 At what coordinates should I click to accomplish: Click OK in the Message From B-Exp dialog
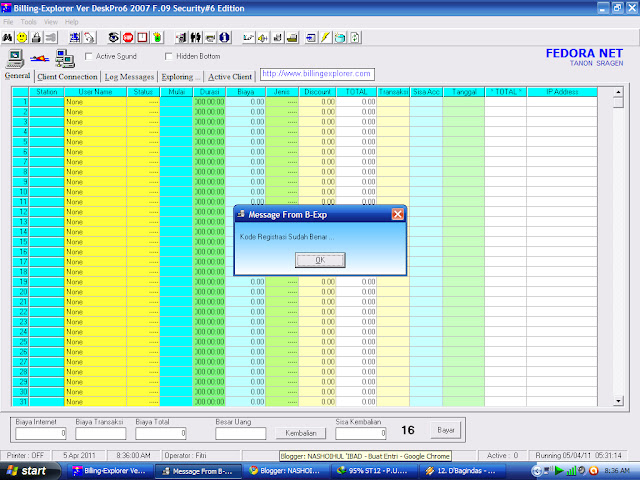pyautogui.click(x=320, y=260)
